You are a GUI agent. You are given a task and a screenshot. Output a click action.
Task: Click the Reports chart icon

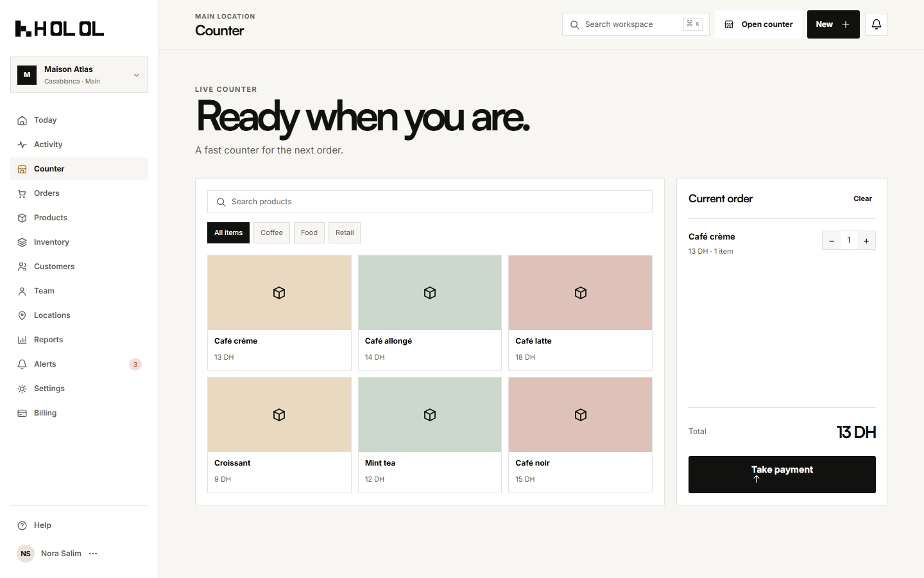[x=22, y=340]
